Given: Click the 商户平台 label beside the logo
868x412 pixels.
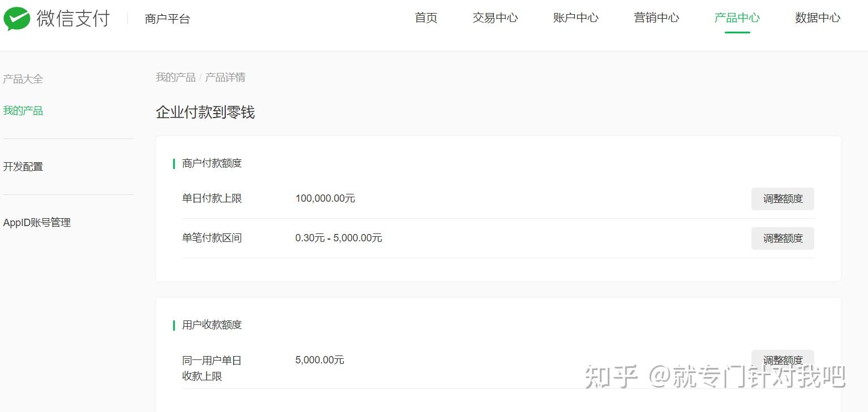Looking at the screenshot, I should click(167, 19).
